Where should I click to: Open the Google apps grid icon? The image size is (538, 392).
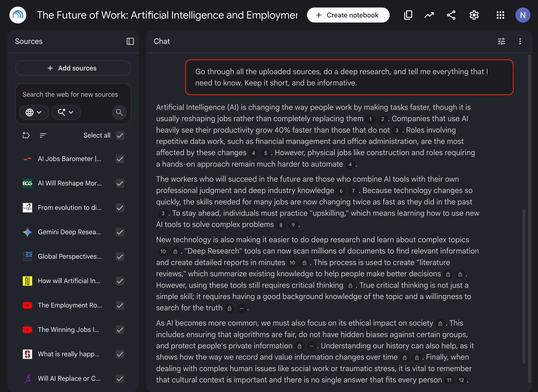tap(500, 15)
